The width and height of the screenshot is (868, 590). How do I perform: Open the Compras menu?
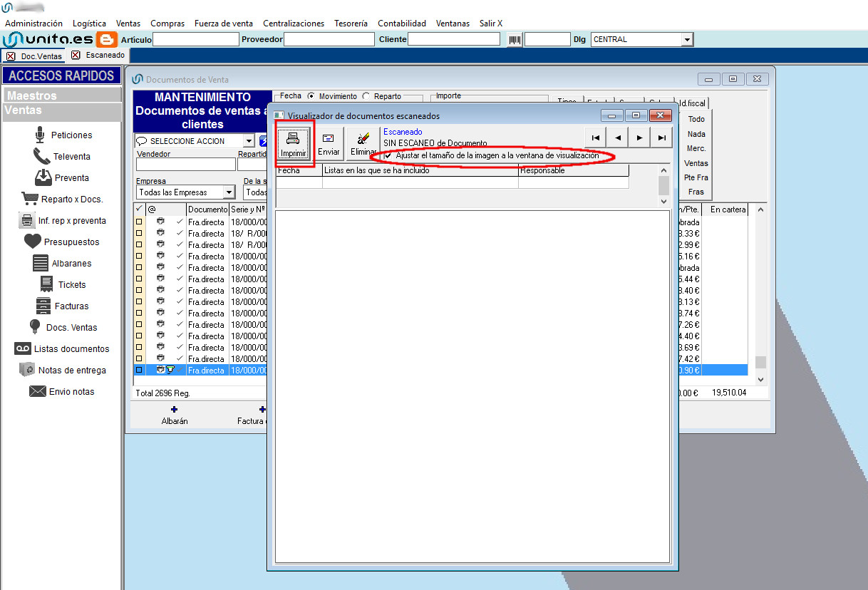point(167,24)
